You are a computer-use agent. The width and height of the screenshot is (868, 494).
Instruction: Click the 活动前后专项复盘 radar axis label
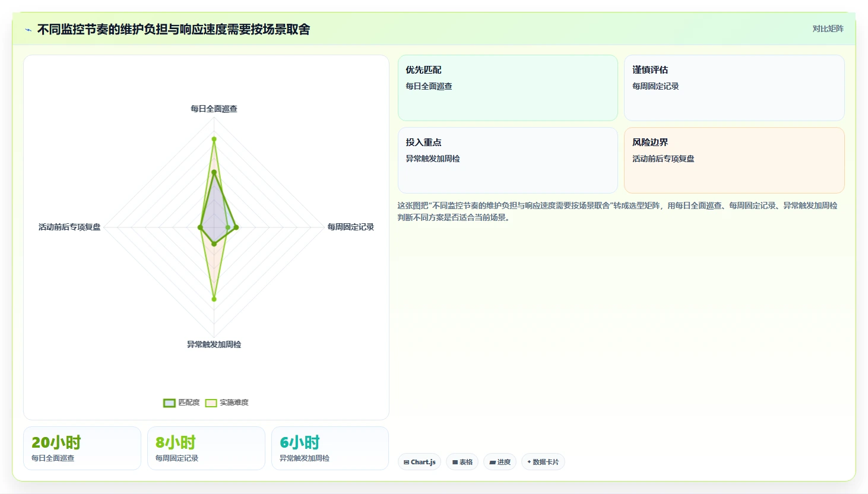click(x=69, y=227)
